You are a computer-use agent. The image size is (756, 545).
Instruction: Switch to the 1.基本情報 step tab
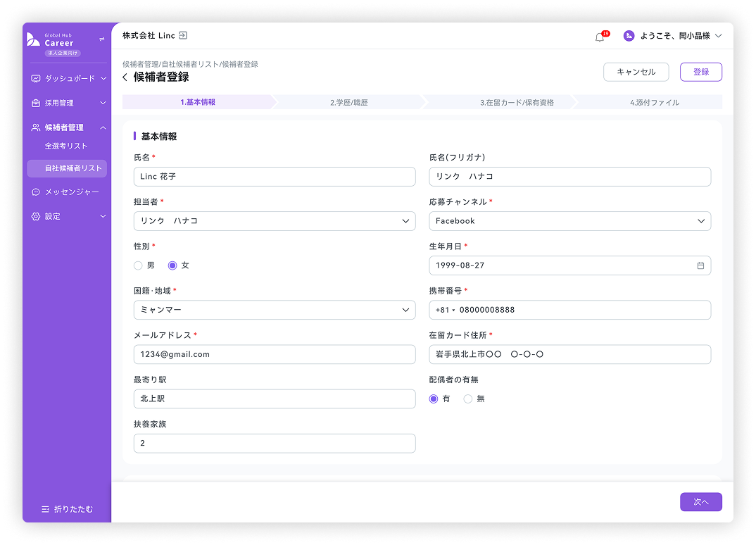point(198,102)
